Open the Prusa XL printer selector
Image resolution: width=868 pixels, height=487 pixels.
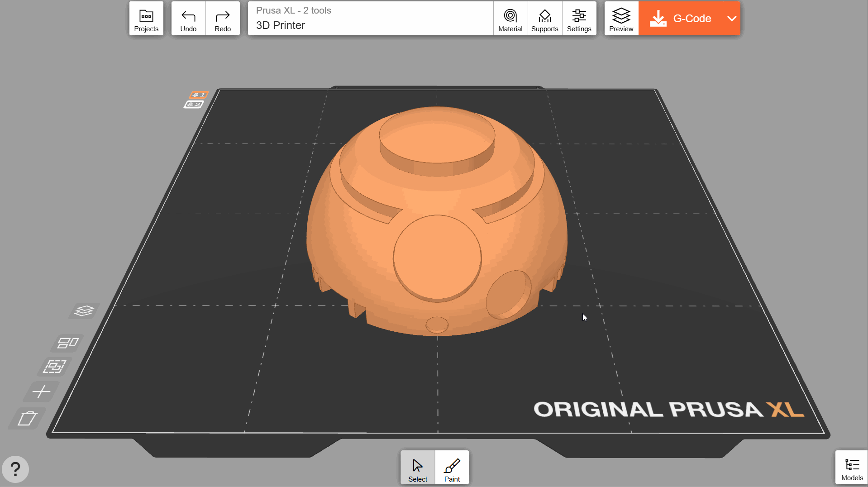[x=370, y=19]
